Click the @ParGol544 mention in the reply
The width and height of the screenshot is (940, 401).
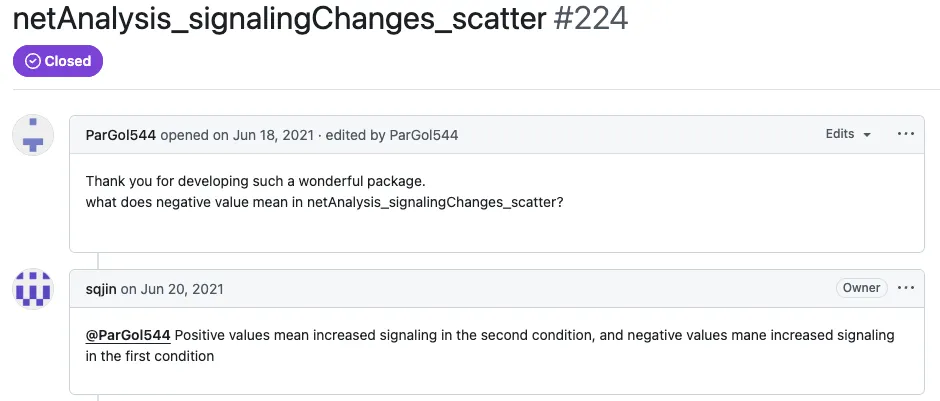pos(128,335)
